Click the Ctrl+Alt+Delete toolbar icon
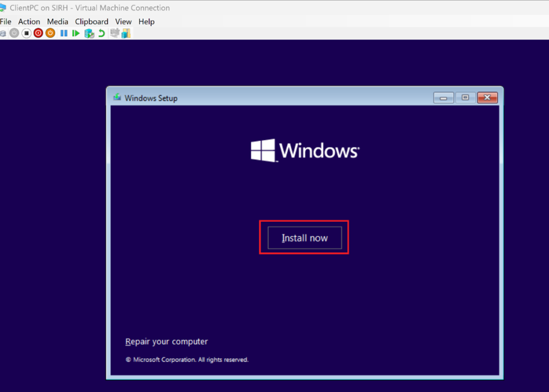This screenshot has height=392, width=549. [x=3, y=33]
